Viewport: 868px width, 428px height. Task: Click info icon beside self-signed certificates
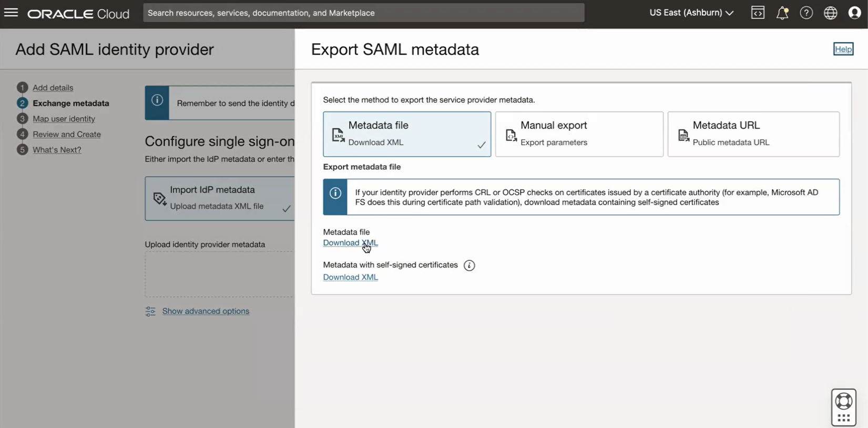[x=469, y=266]
